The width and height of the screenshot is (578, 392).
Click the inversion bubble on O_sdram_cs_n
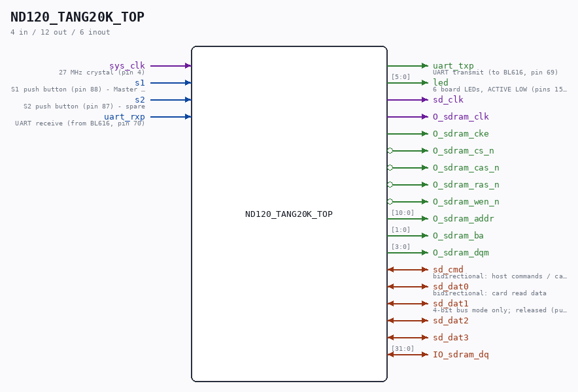coord(390,151)
